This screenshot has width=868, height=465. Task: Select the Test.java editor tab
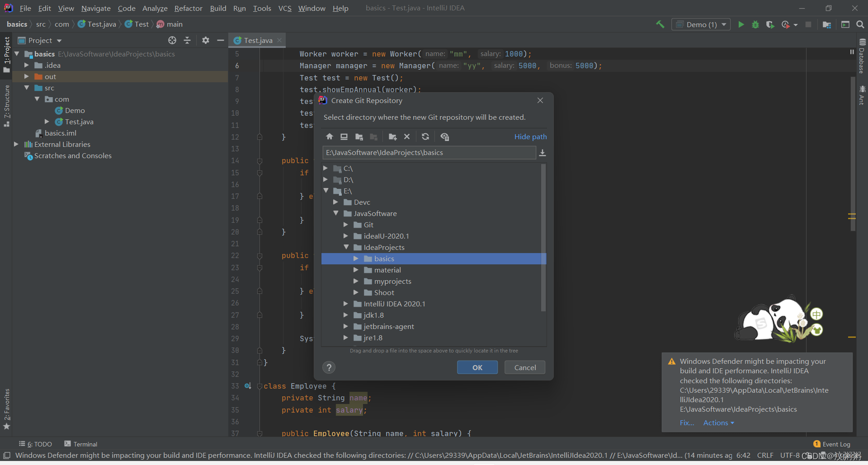point(258,40)
